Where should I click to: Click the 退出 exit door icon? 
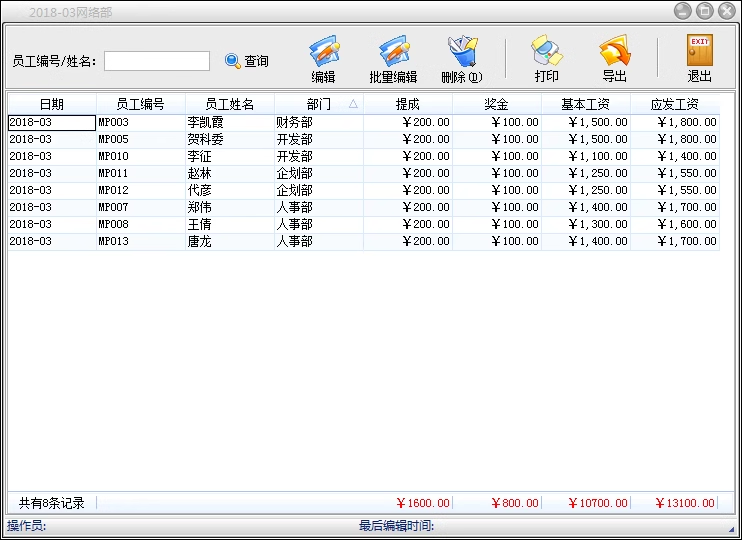[x=699, y=50]
